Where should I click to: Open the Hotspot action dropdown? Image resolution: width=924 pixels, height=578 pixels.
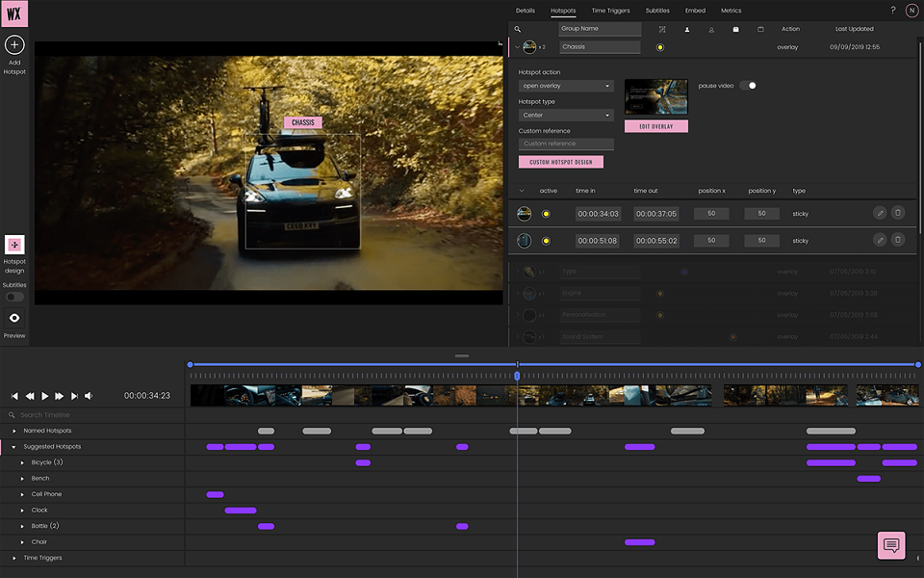566,86
